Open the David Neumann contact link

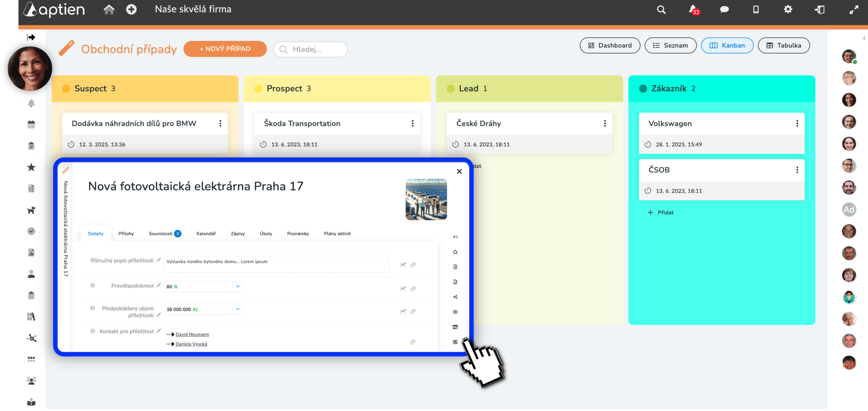tap(192, 335)
